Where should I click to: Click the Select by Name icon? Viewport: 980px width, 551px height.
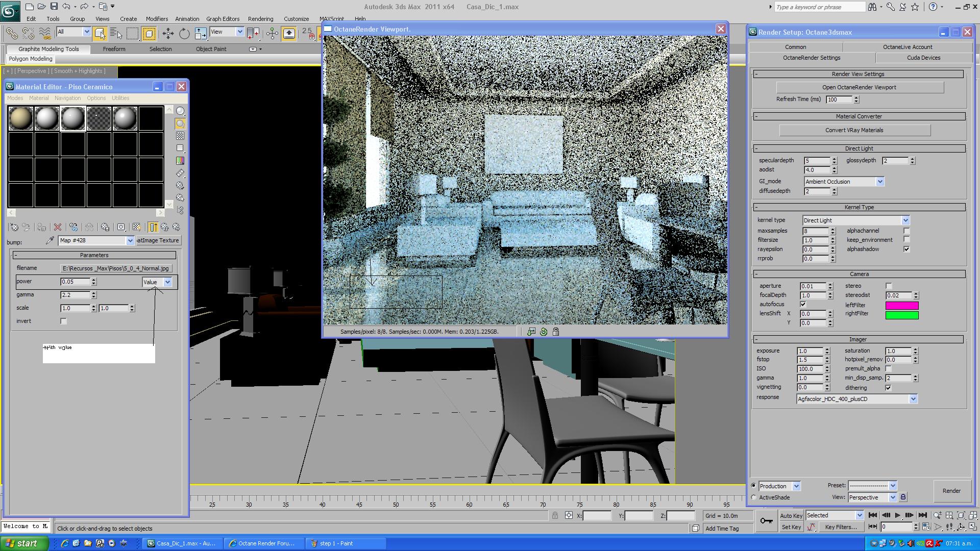pyautogui.click(x=116, y=34)
